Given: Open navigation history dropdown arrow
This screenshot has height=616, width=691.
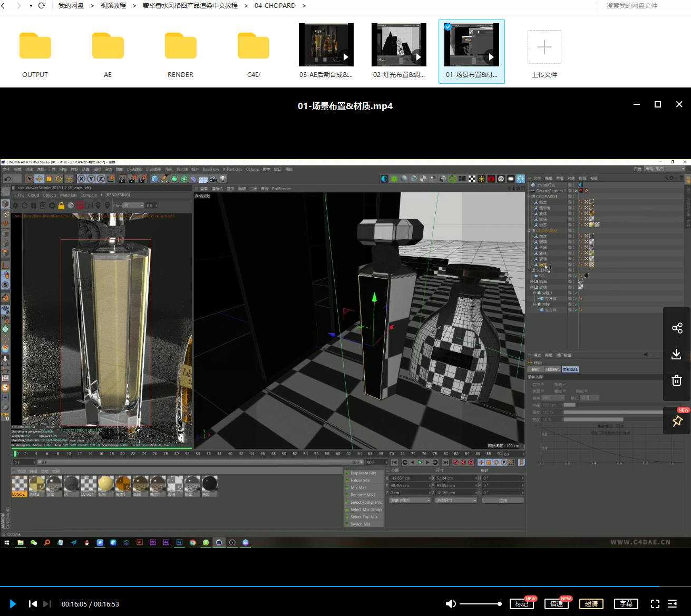Looking at the screenshot, I should [x=31, y=6].
